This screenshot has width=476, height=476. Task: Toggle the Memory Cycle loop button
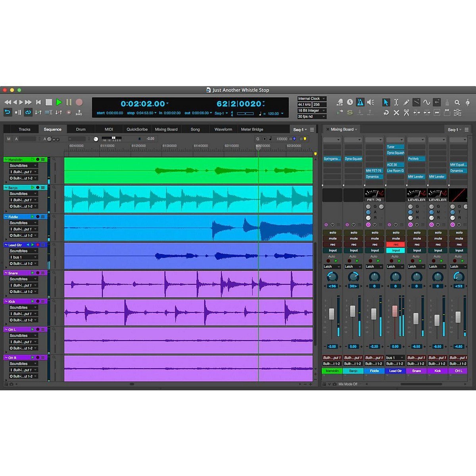pyautogui.click(x=28, y=113)
